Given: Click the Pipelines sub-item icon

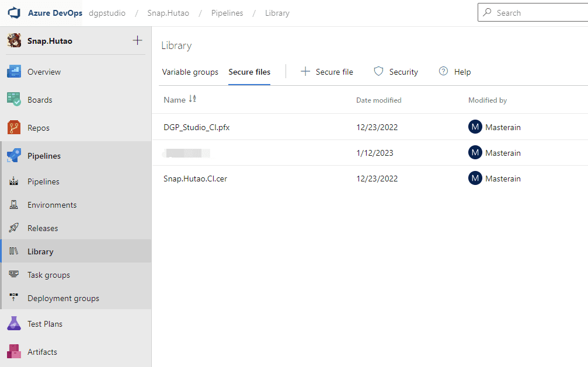Looking at the screenshot, I should click(14, 181).
